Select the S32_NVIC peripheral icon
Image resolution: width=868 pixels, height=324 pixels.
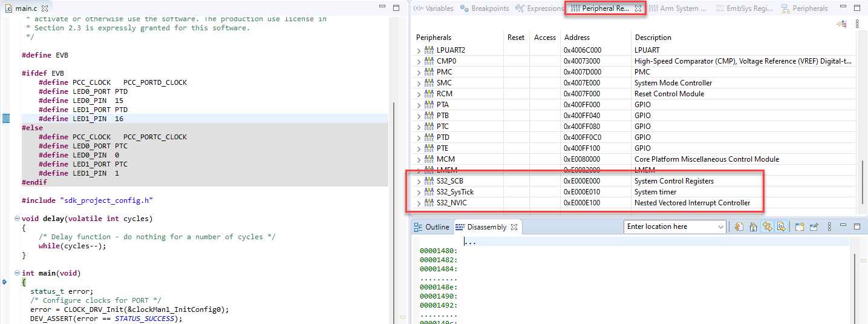point(429,203)
